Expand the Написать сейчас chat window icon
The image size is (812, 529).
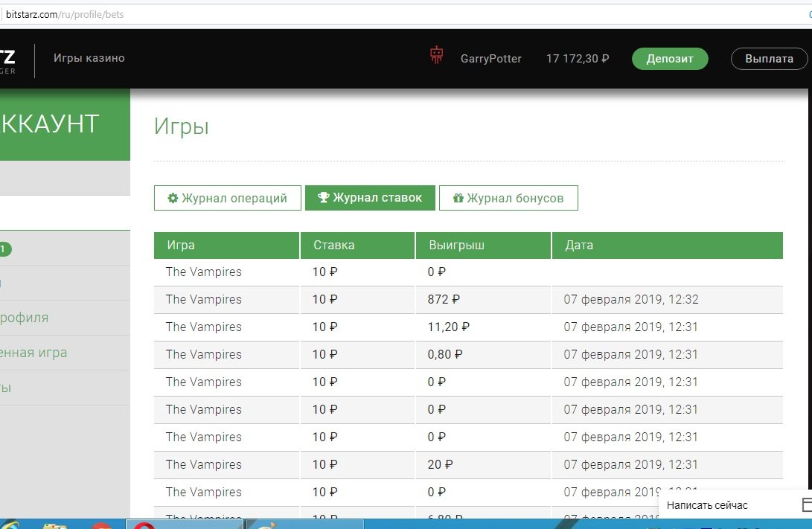click(806, 505)
